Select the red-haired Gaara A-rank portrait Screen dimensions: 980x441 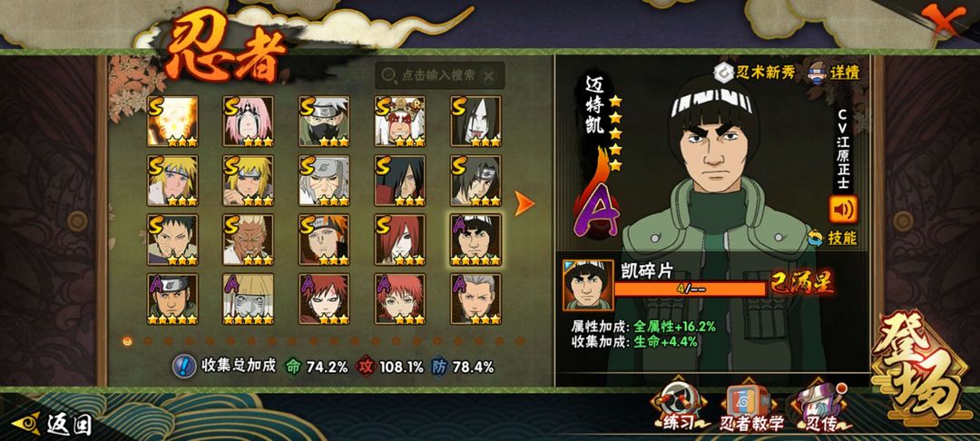pyautogui.click(x=324, y=299)
